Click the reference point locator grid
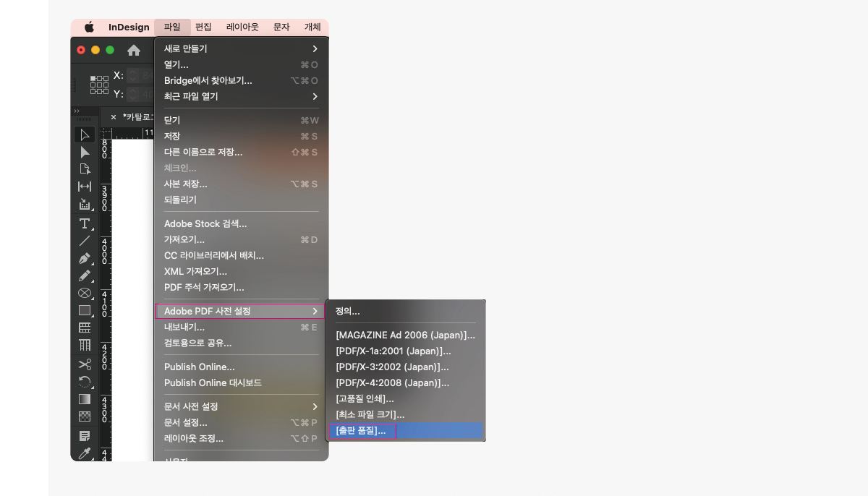 (99, 85)
